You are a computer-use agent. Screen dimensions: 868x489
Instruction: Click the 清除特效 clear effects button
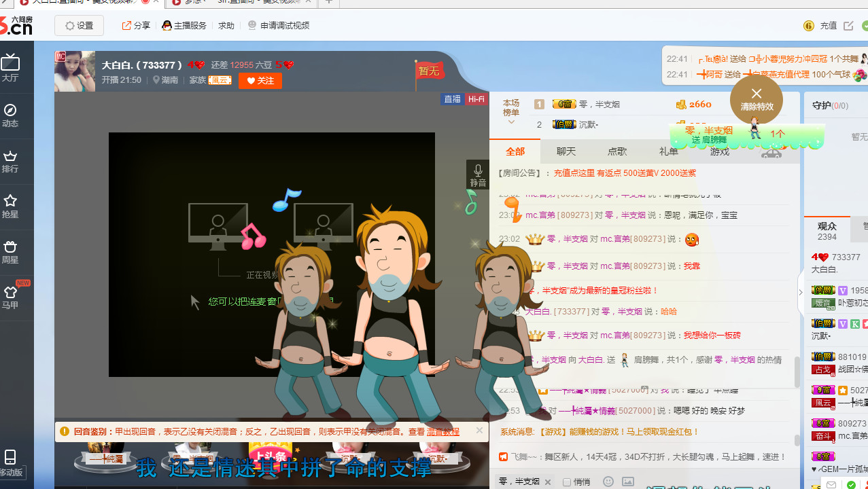point(757,99)
